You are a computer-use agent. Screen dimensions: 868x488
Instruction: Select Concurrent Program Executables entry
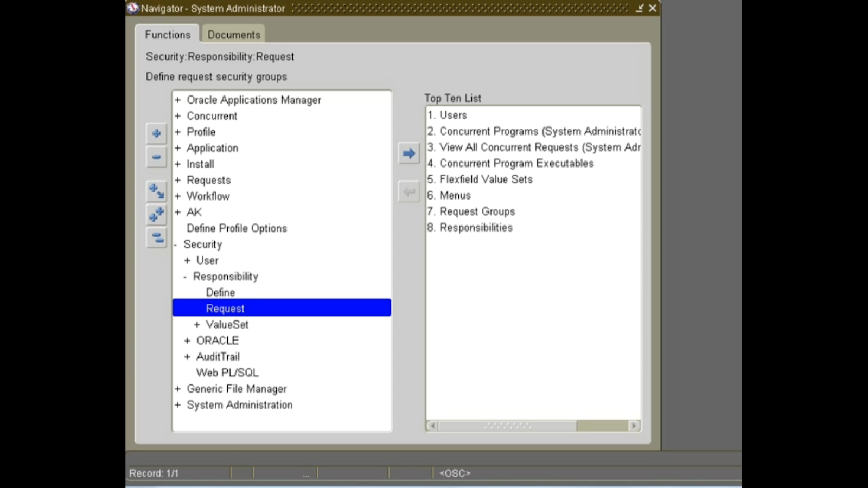coord(510,163)
